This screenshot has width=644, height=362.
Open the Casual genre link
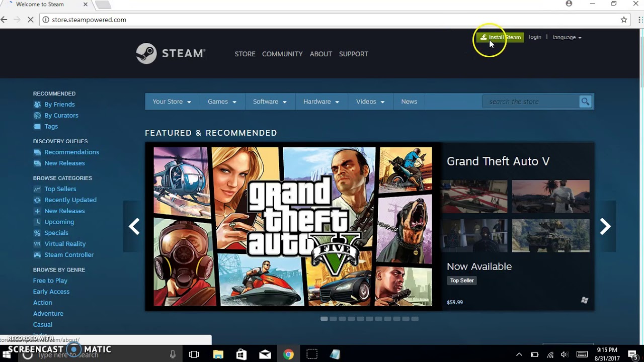43,325
